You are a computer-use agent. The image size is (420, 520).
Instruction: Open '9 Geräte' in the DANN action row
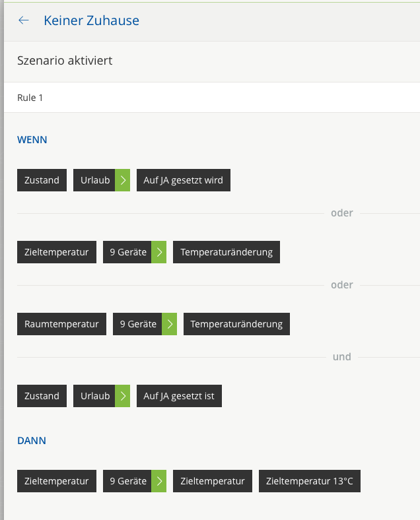point(127,481)
